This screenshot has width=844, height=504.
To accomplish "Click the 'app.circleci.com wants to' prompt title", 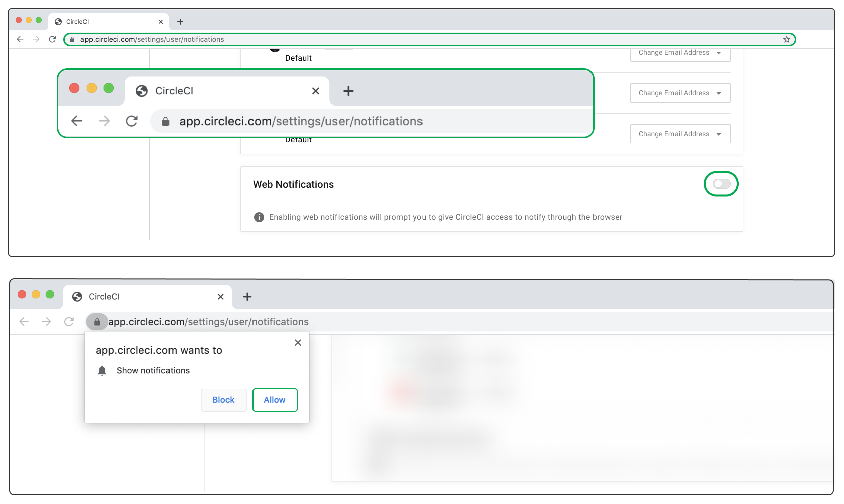I will click(x=159, y=350).
